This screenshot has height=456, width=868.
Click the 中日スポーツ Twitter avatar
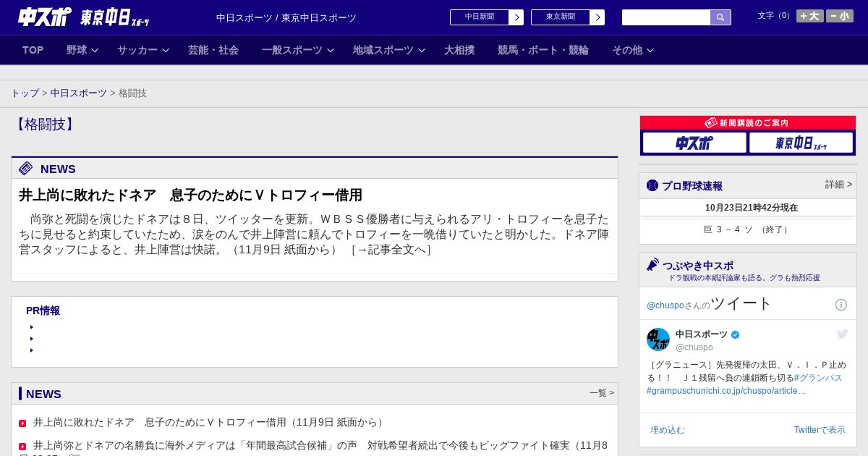(x=658, y=339)
